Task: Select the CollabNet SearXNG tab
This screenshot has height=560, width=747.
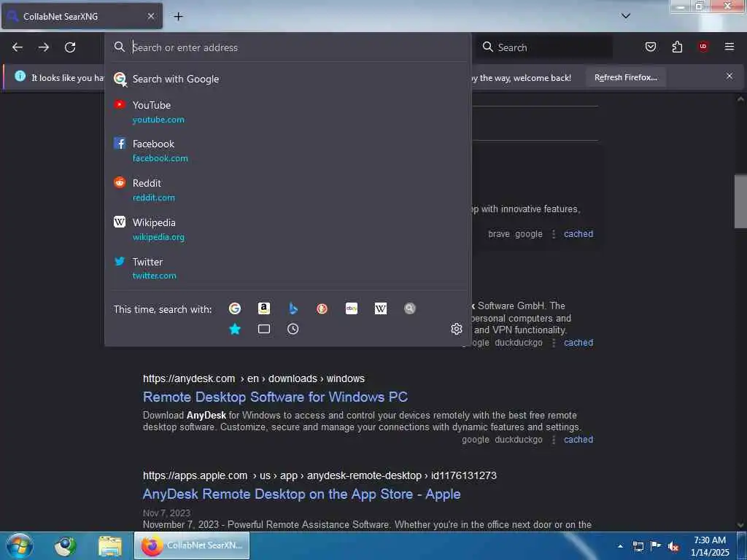Action: [82, 16]
